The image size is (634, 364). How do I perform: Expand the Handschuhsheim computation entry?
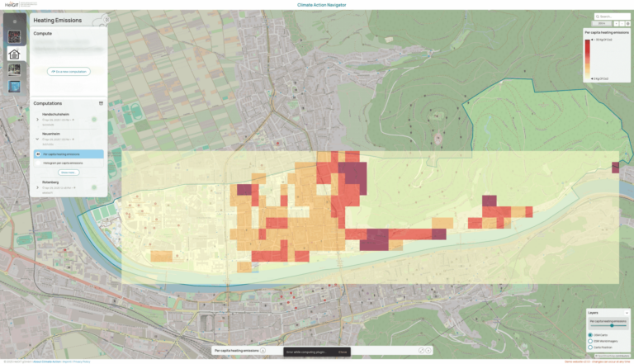pyautogui.click(x=36, y=119)
